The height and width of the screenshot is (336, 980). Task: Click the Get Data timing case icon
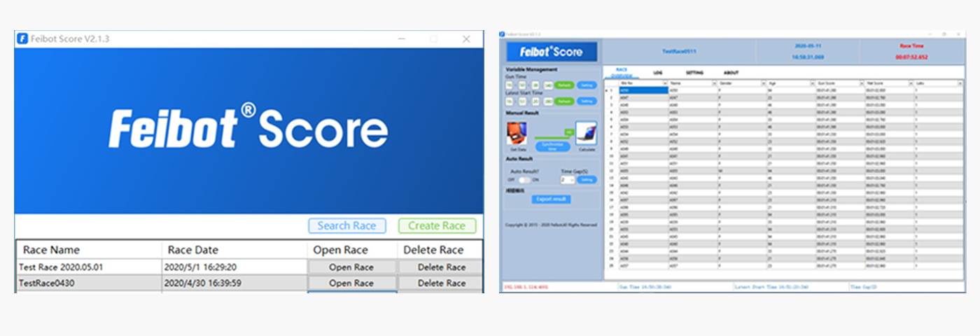pos(517,133)
